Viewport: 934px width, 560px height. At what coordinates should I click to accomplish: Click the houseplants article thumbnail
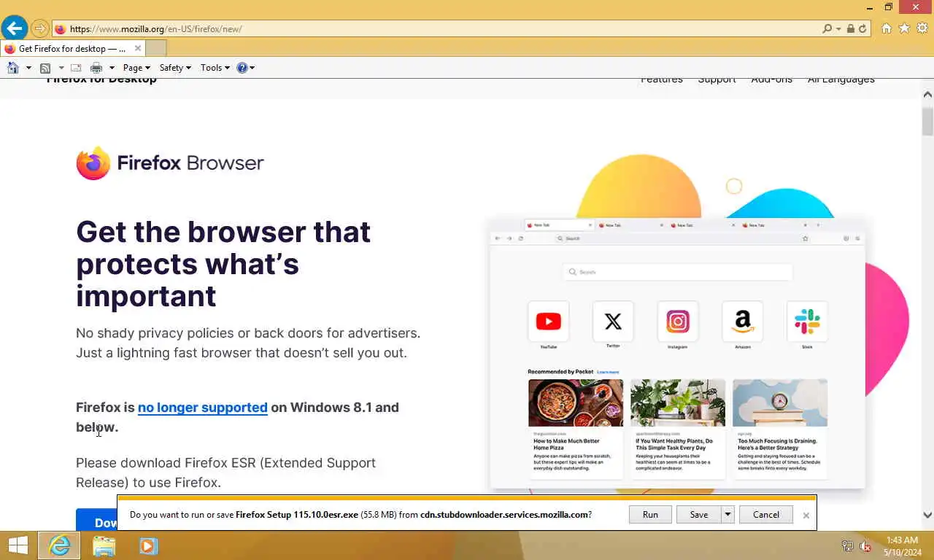678,402
